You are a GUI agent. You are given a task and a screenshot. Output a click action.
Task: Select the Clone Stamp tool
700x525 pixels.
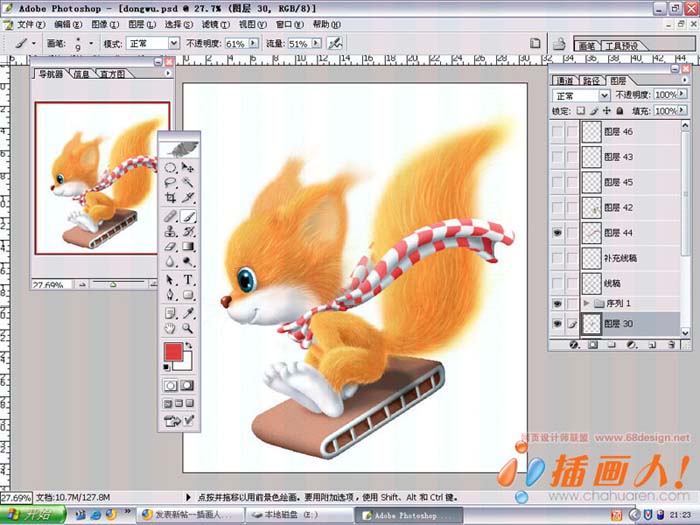click(170, 232)
